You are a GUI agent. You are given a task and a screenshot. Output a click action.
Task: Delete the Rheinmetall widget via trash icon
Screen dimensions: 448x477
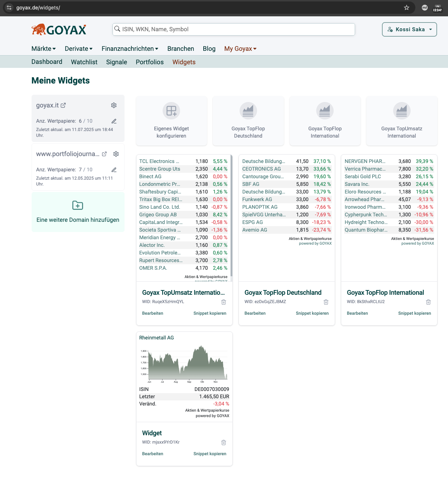[224, 442]
